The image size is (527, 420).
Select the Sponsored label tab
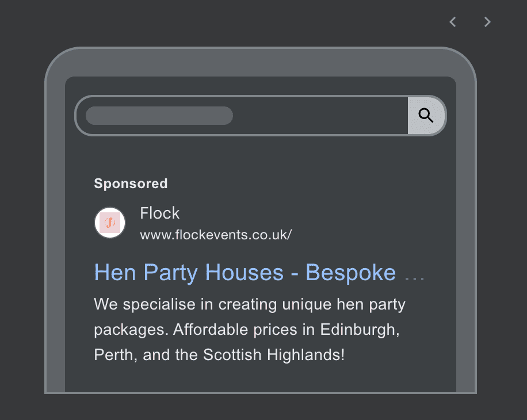[x=131, y=183]
